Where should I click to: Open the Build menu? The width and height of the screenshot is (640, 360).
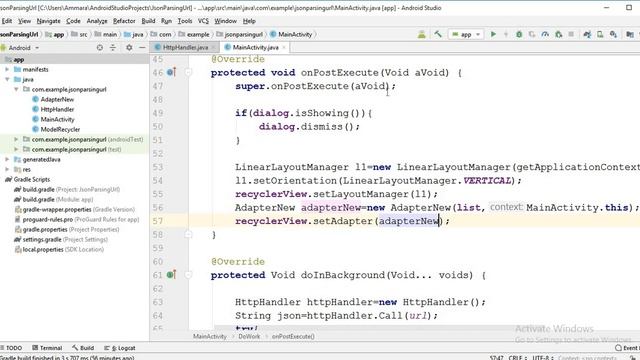point(148,21)
